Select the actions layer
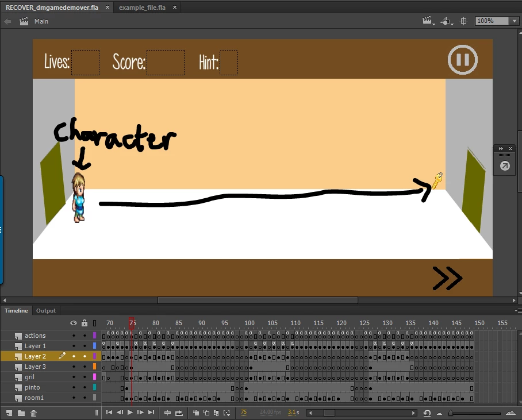 tap(35, 336)
